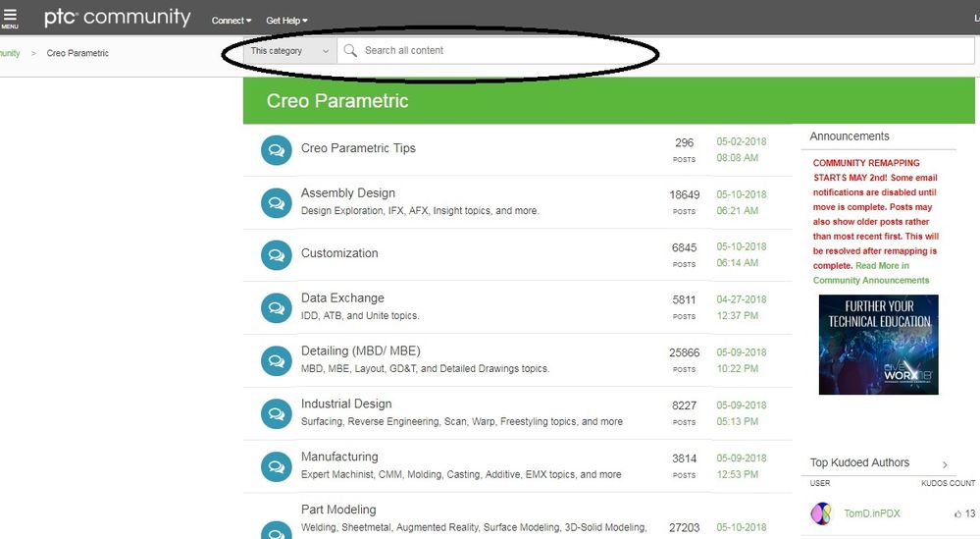Expand the This category search scope dropdown
The width and height of the screenshot is (980, 539).
290,51
